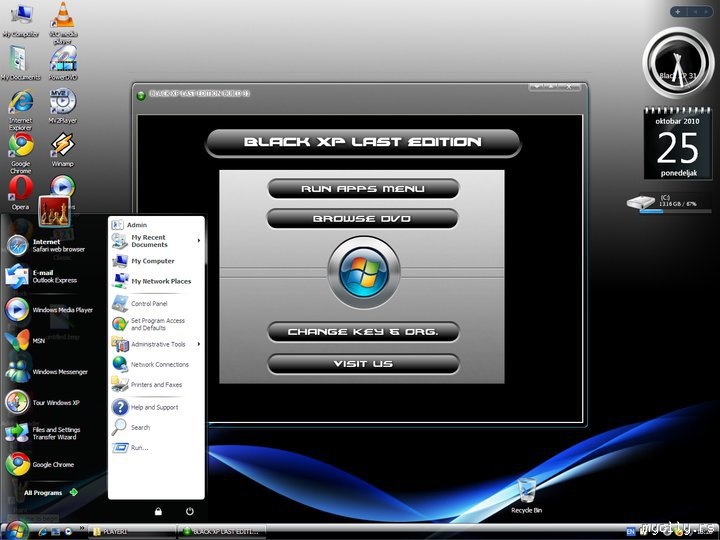Expand Administrative Tools submenu
The width and height of the screenshot is (720, 540).
pyautogui.click(x=156, y=344)
